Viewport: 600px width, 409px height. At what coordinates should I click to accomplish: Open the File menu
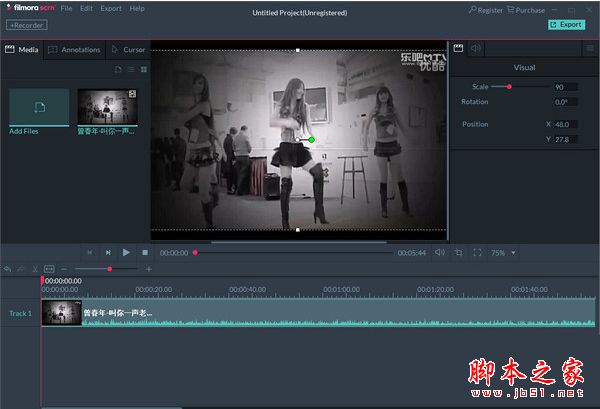pos(66,8)
